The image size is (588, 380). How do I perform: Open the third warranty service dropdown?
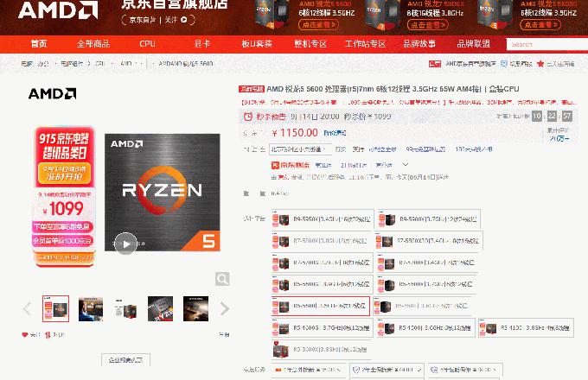[x=465, y=370]
